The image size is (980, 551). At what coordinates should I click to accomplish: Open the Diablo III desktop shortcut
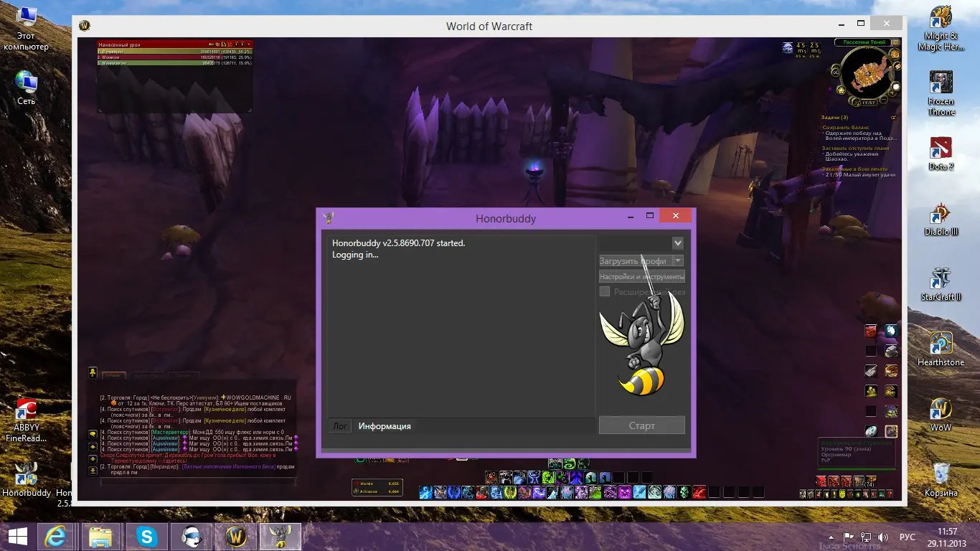(941, 220)
